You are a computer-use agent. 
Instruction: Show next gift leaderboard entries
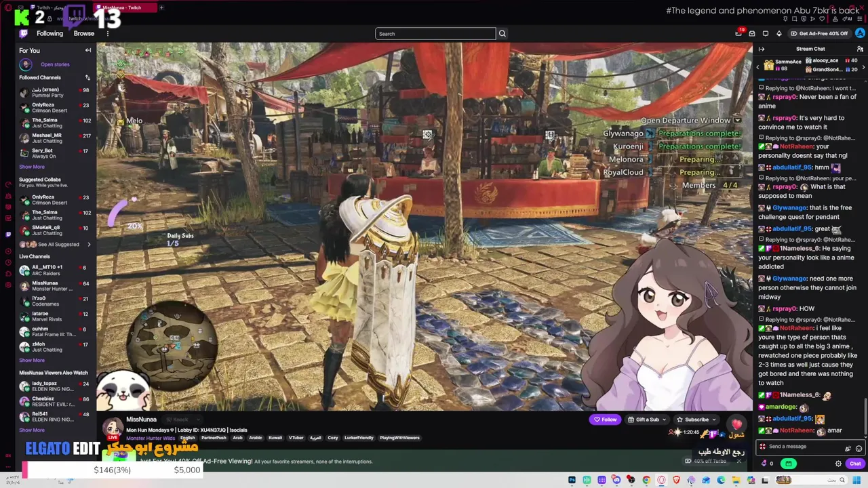[x=864, y=66]
